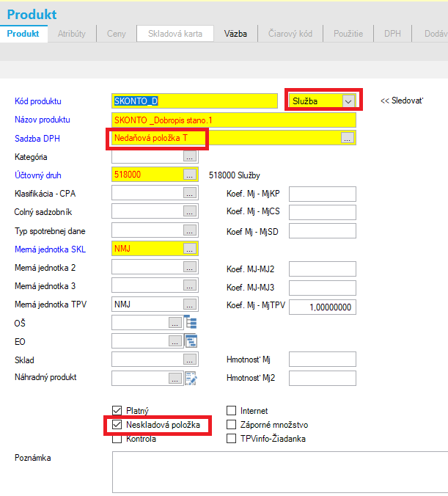This screenshot has height=496, width=448.
Task: Open lookup for Colný sadzobník field
Action: click(x=190, y=211)
